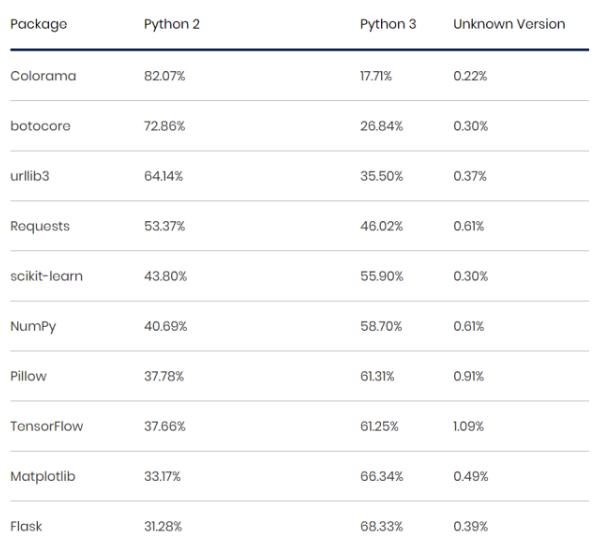Click the Python 3 column header

(388, 24)
